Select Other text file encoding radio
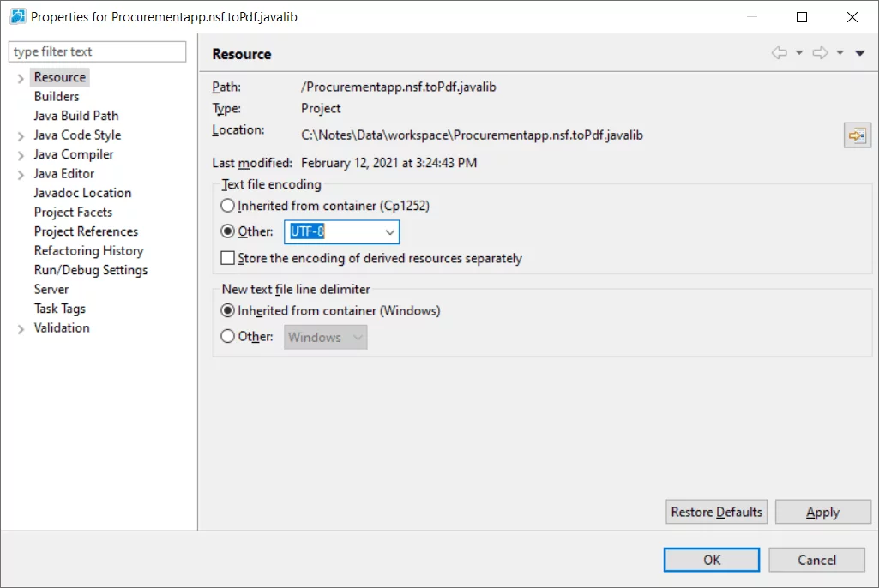Viewport: 879px width, 588px height. tap(227, 231)
